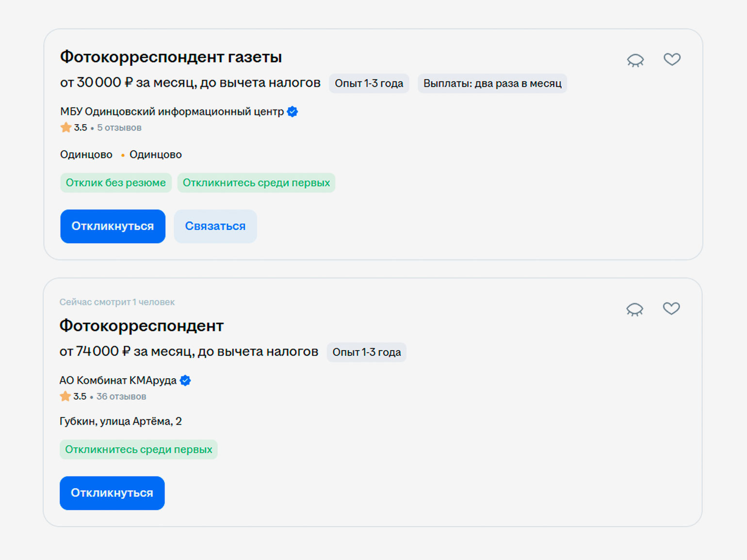Click star rating of МБУ Одинцовский информационный центр
The height and width of the screenshot is (560, 747).
pos(74,128)
